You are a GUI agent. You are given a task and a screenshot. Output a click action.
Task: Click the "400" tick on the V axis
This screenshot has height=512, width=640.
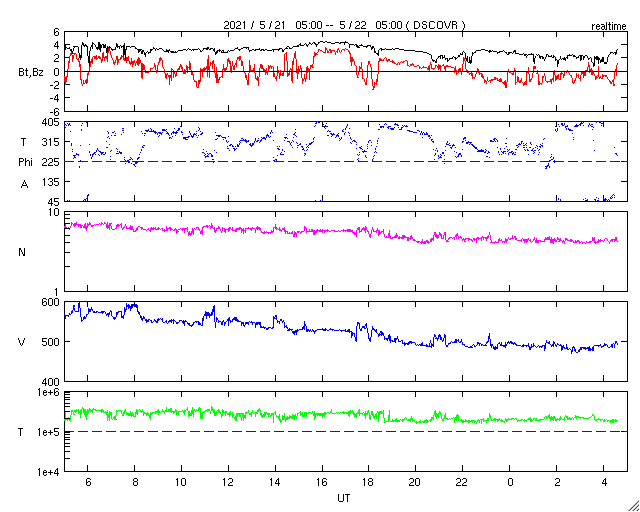tap(52, 382)
